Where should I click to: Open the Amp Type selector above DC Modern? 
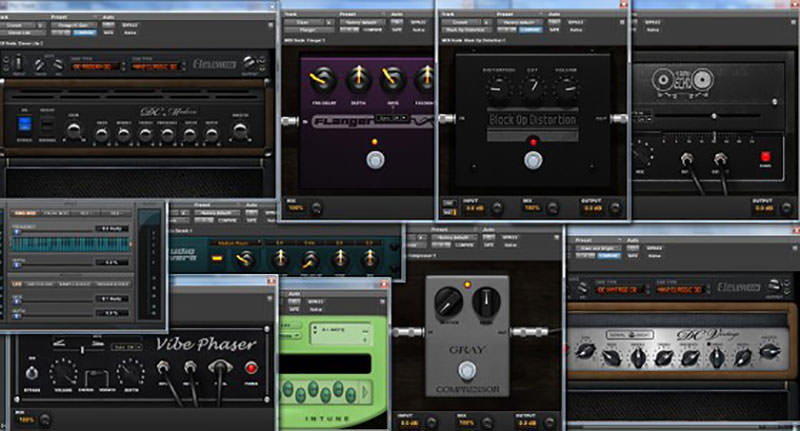tap(97, 67)
